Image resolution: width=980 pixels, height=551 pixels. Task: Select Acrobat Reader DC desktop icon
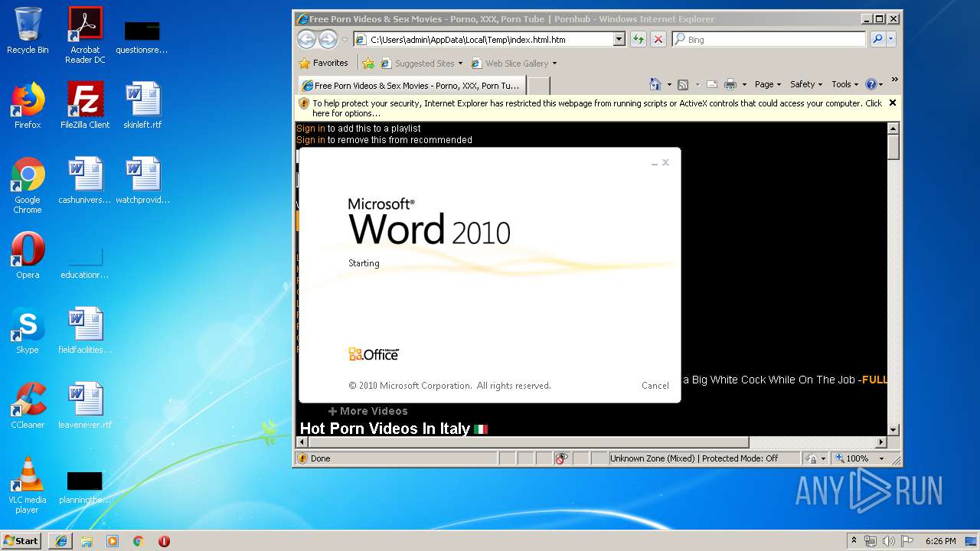85,34
